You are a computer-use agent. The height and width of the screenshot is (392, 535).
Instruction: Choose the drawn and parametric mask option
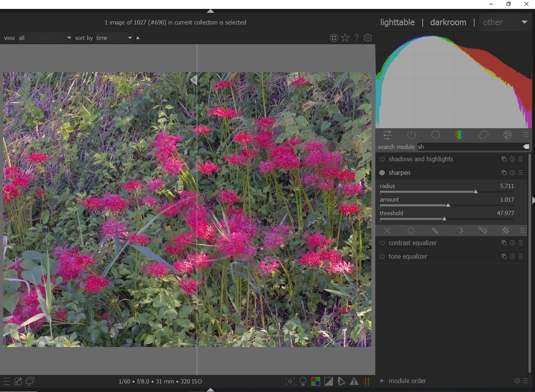tap(482, 231)
